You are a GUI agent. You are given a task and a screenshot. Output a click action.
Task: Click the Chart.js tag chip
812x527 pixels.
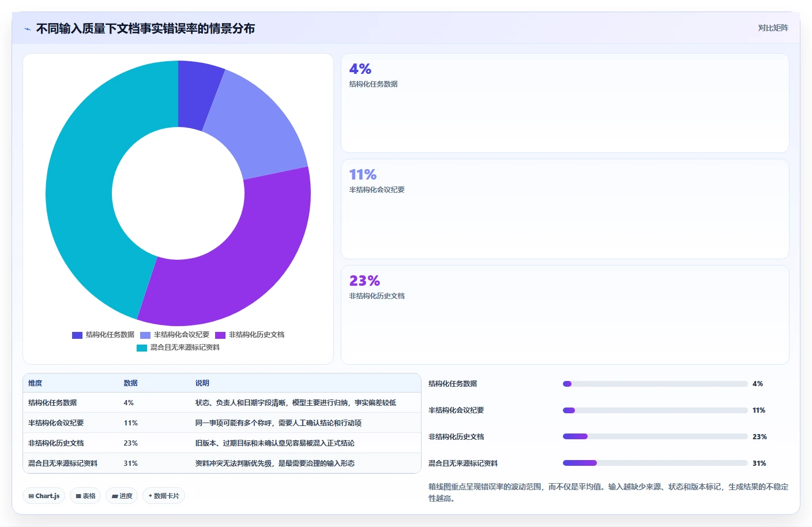click(x=44, y=496)
